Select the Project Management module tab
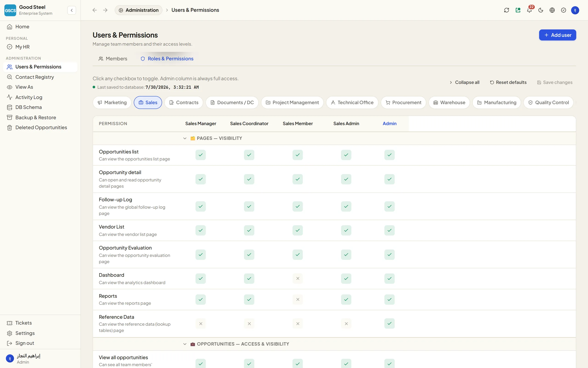588x368 pixels. (x=292, y=103)
